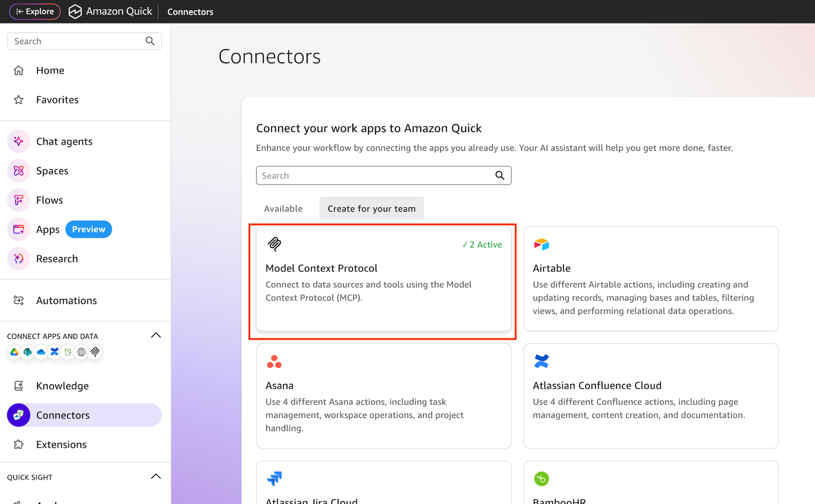Open the Chat agents sparkle icon
The height and width of the screenshot is (504, 815).
(x=19, y=142)
